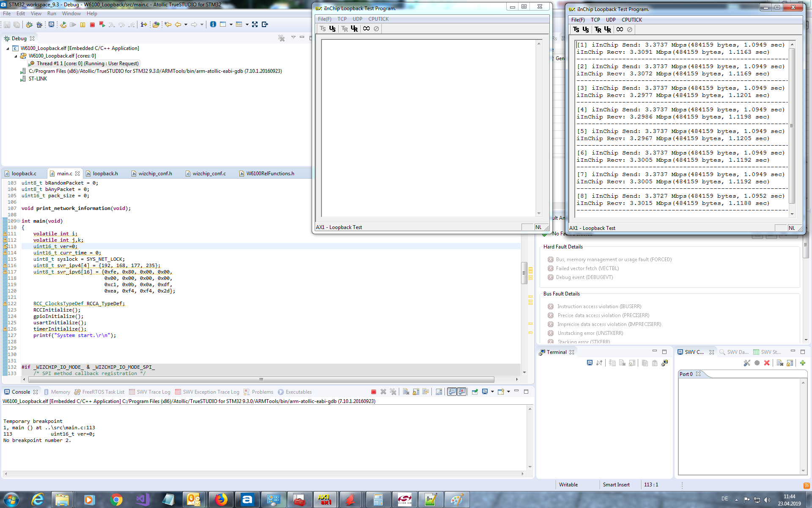Open wizchip_conf.h editor tab
Viewport: 812px width, 508px height.
[x=155, y=174]
